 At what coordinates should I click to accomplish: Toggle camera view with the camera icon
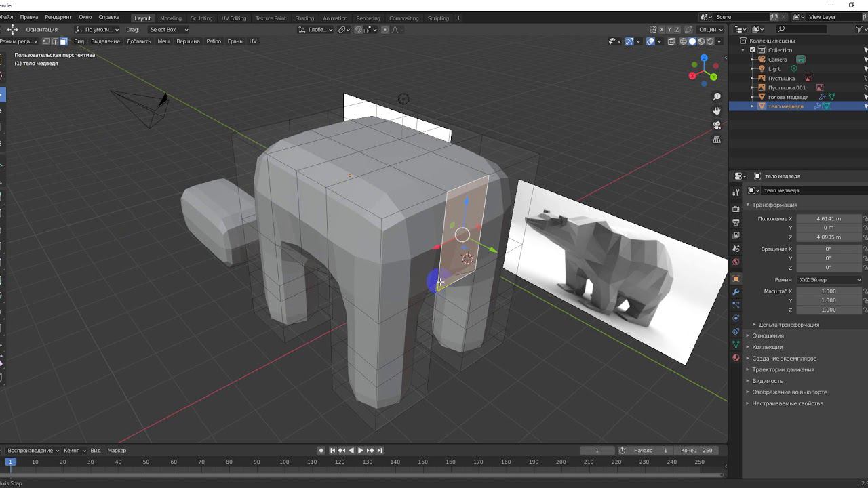tap(717, 125)
